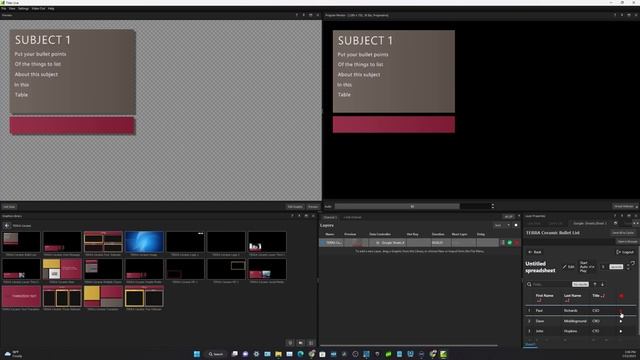Viewport: 640px width, 360px height.
Task: Click the Back button in Layer Properties
Action: (x=535, y=252)
